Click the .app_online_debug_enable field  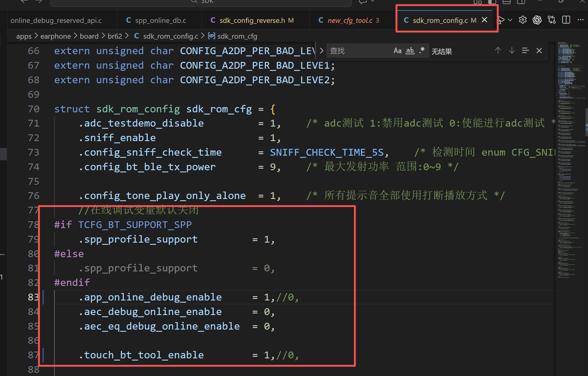pos(150,297)
